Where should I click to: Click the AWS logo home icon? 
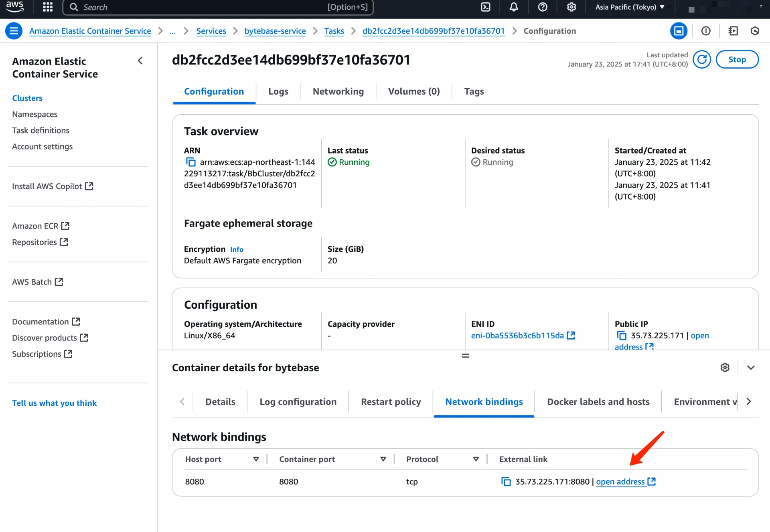15,7
